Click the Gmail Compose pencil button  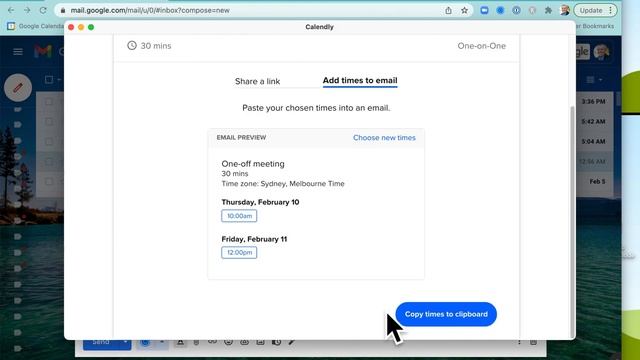(18, 88)
